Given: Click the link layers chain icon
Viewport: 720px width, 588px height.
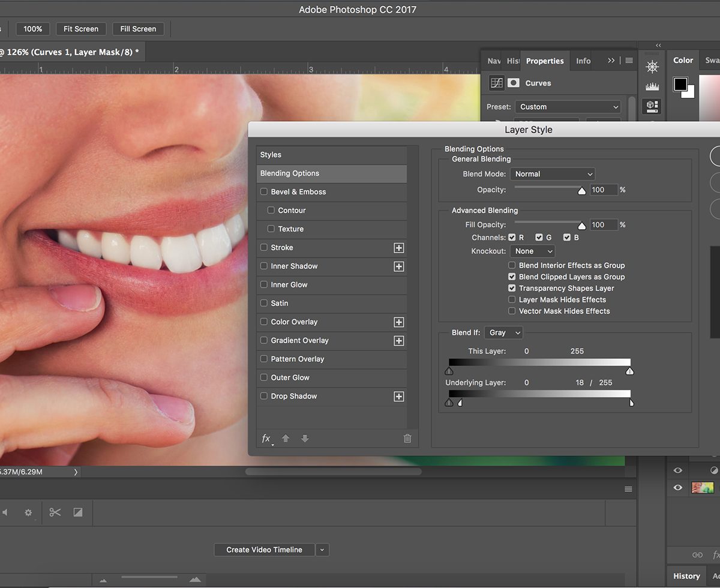Looking at the screenshot, I should 697,555.
